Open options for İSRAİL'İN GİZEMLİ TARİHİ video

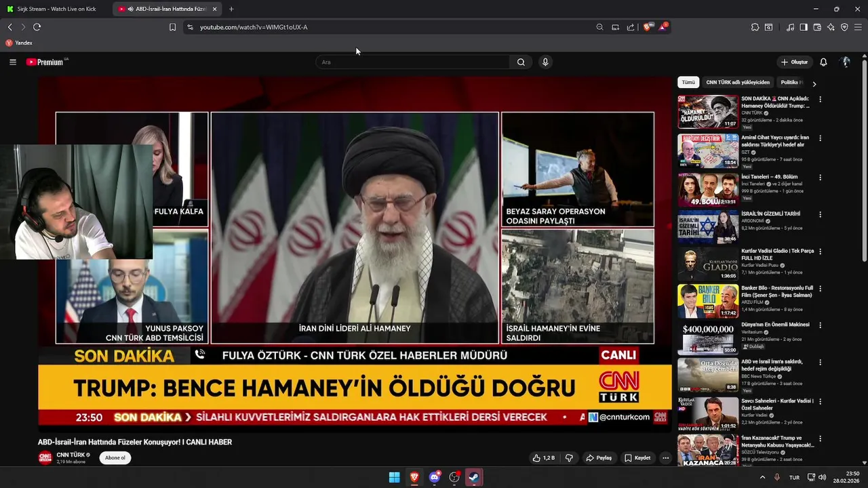[x=820, y=215]
